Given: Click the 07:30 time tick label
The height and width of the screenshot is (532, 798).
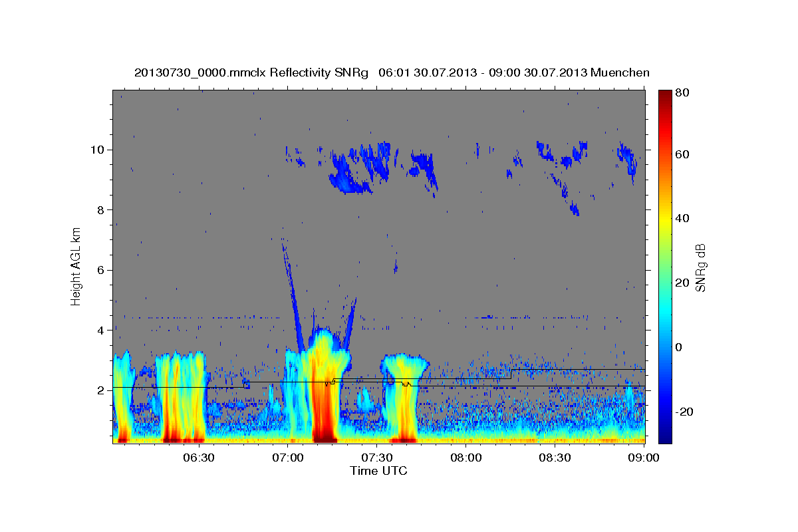Looking at the screenshot, I should point(377,458).
